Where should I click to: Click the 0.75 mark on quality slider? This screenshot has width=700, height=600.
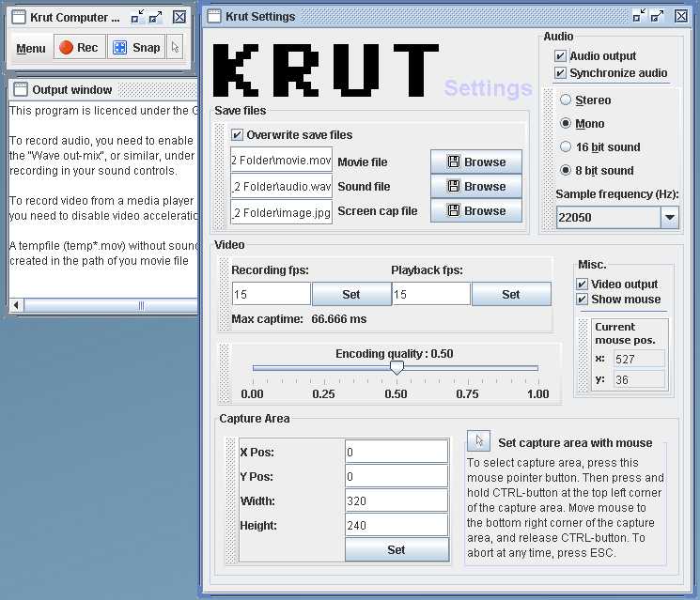(468, 394)
